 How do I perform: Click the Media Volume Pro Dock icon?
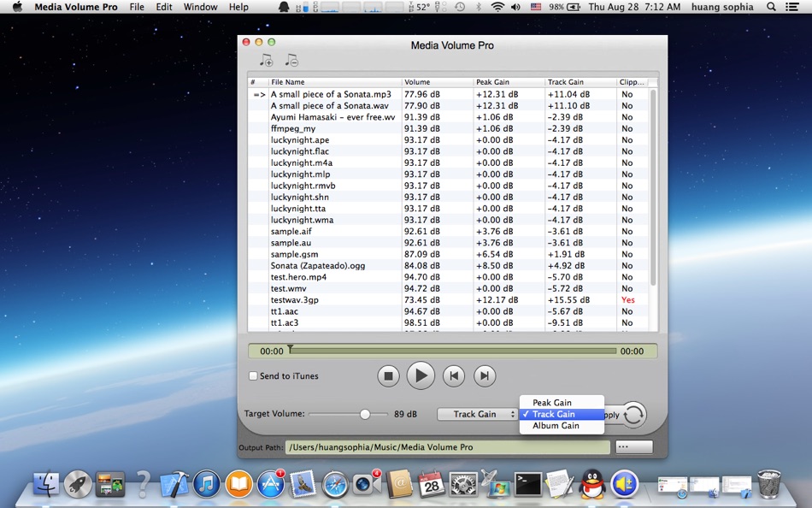tap(624, 484)
